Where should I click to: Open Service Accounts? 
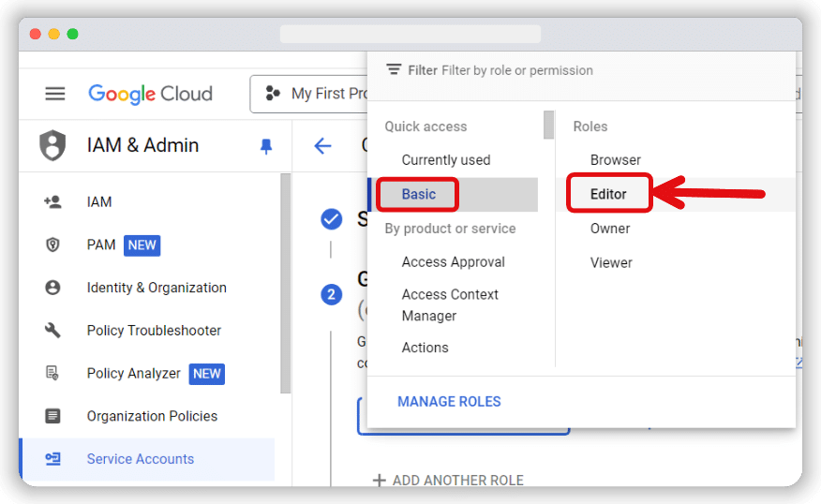point(146,459)
